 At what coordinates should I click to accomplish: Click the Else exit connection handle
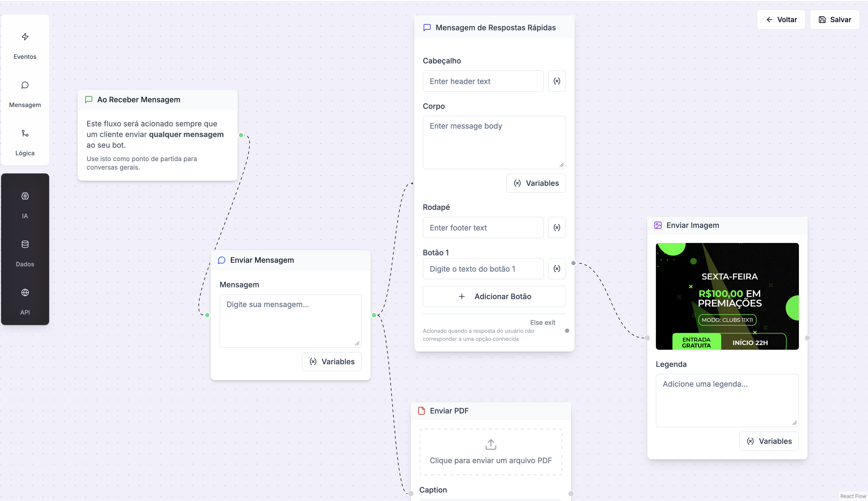pyautogui.click(x=567, y=331)
